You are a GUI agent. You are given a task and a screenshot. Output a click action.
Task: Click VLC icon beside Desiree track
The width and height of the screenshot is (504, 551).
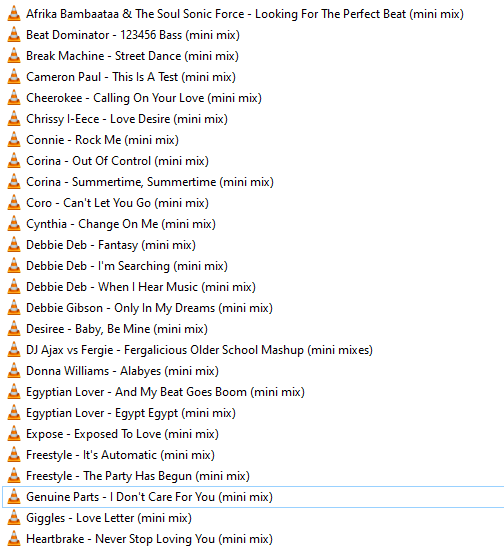click(x=14, y=329)
